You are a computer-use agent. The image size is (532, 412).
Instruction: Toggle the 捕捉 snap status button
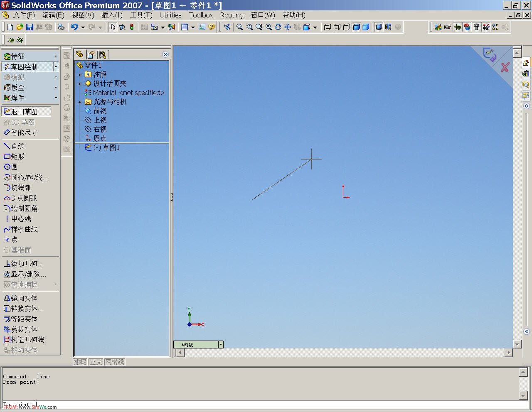click(x=80, y=362)
